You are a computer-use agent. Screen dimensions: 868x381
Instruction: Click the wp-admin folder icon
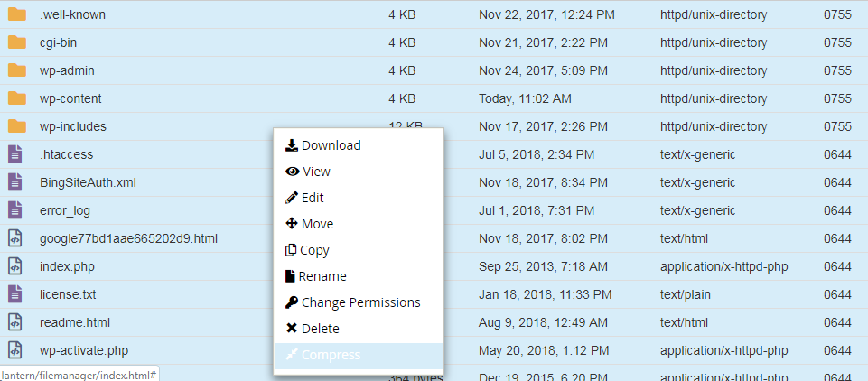[x=16, y=70]
